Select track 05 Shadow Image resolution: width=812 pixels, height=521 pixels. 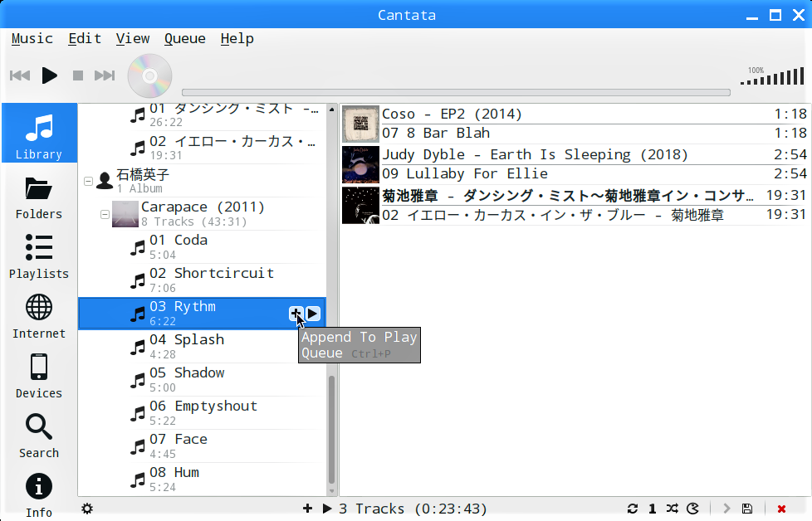tap(202, 380)
